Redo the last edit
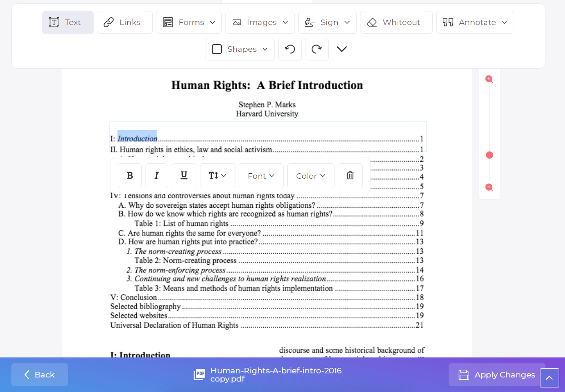Screen dimensions: 565x392 pyautogui.click(x=317, y=49)
